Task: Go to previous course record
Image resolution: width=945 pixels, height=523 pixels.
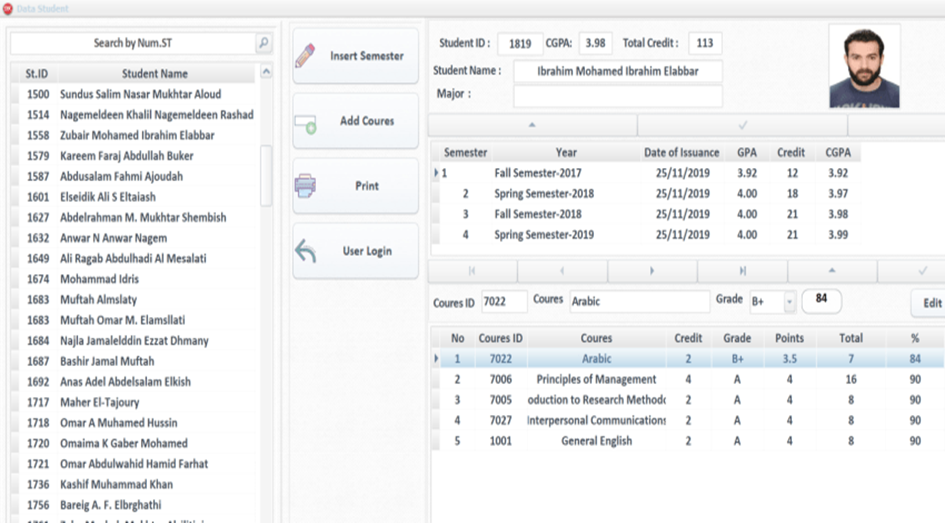Action: tap(562, 271)
